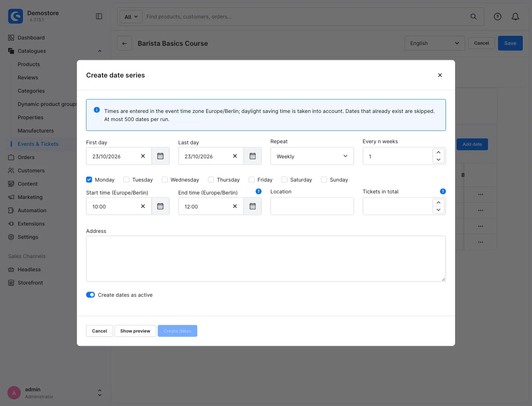Show Tickets in total help tooltip

(x=443, y=191)
